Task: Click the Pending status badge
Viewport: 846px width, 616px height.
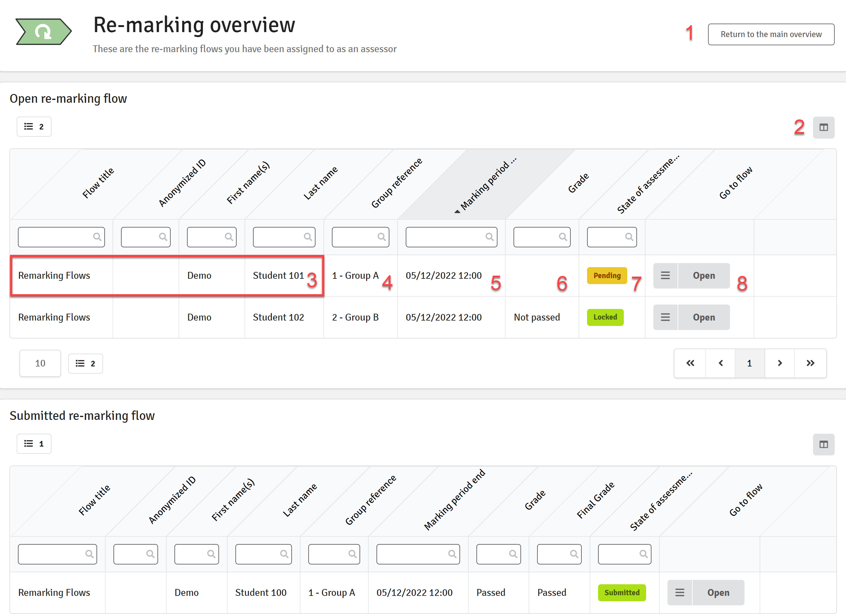Action: point(607,276)
